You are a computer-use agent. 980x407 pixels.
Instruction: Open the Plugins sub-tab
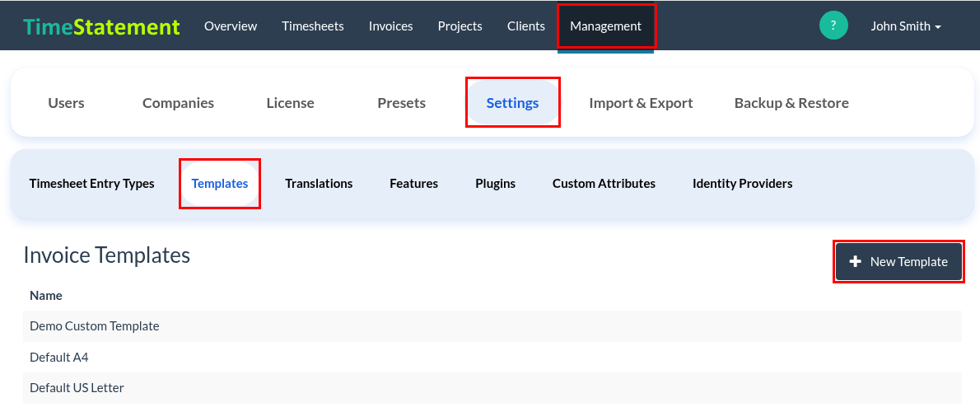coord(496,184)
